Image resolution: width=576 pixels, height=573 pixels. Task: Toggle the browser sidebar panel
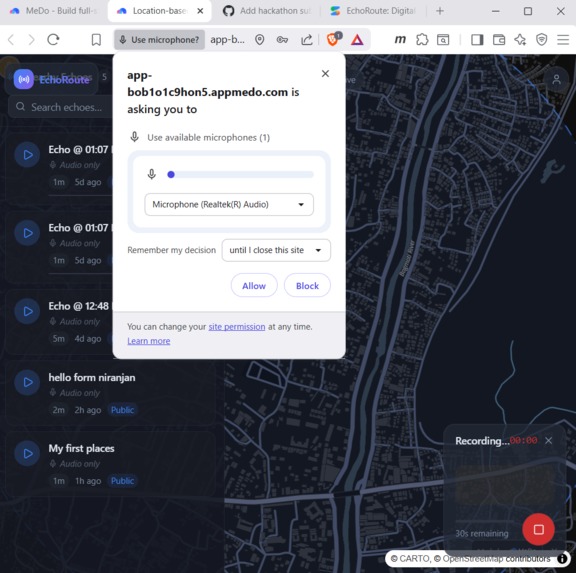[x=477, y=40]
